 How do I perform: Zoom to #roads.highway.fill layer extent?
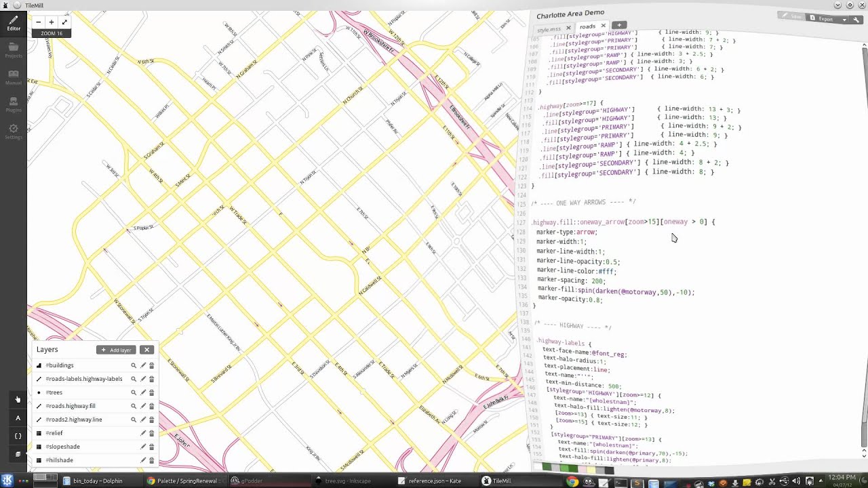tap(134, 406)
